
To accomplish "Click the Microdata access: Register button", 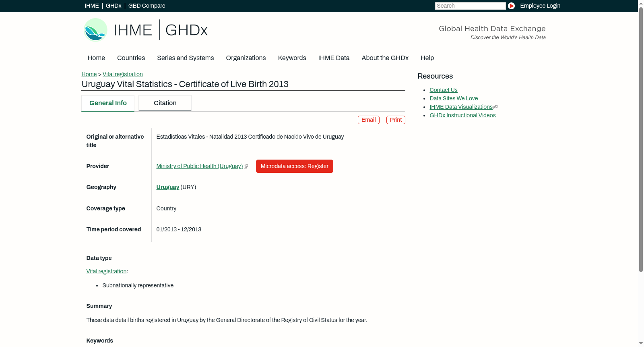I will click(x=295, y=166).
